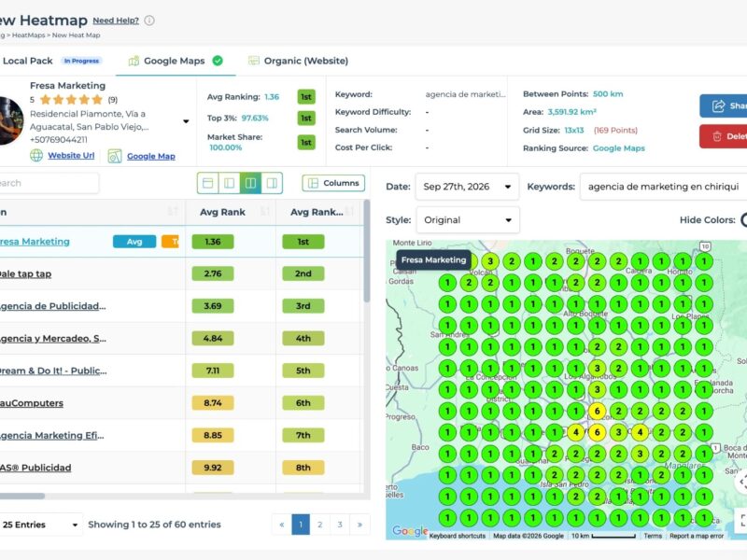Select the second table layout view icon
This screenshot has width=747, height=560.
pos(229,183)
